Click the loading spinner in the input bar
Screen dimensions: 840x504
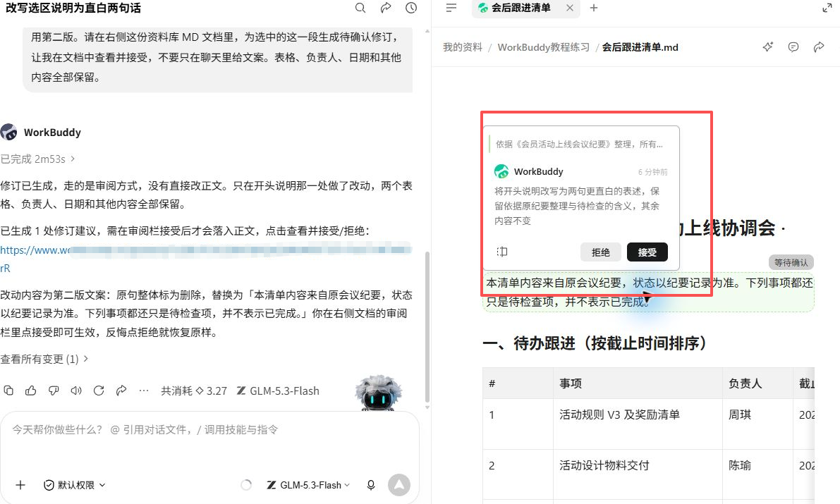pos(246,485)
